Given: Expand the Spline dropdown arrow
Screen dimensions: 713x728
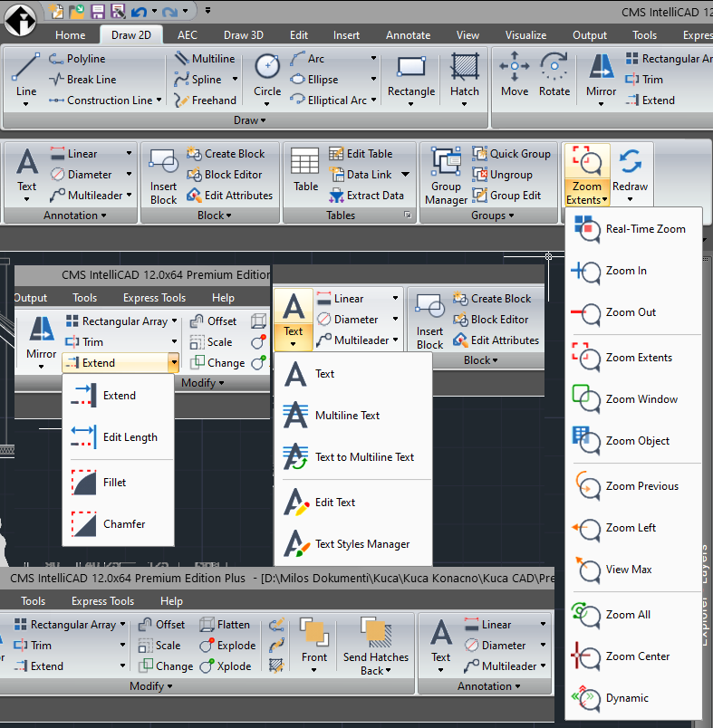Looking at the screenshot, I should (235, 79).
